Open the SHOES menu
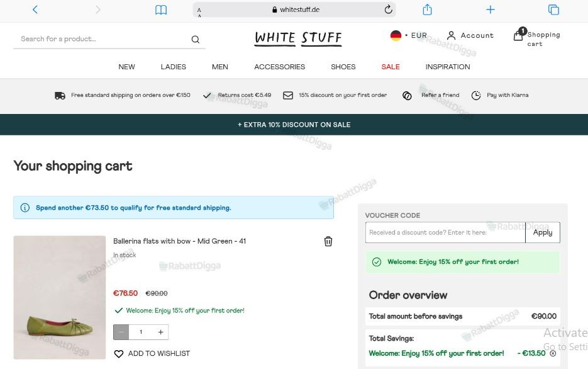The image size is (588, 369). tap(343, 67)
